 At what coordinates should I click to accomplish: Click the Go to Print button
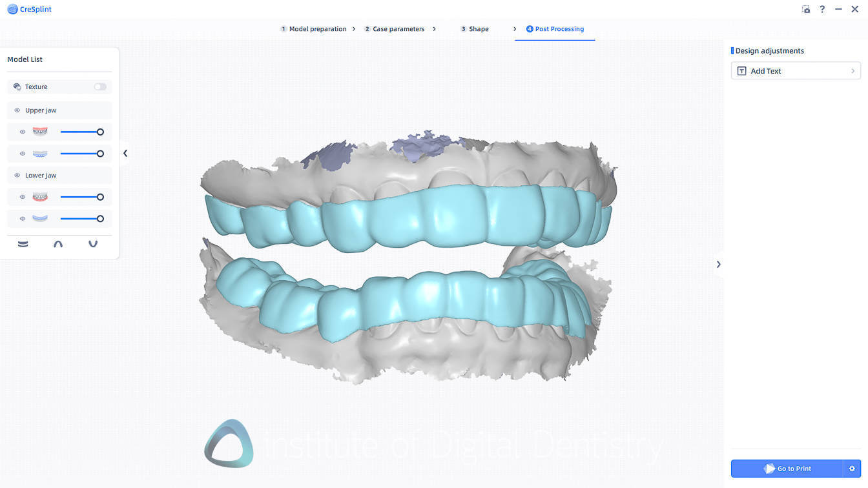coord(789,468)
